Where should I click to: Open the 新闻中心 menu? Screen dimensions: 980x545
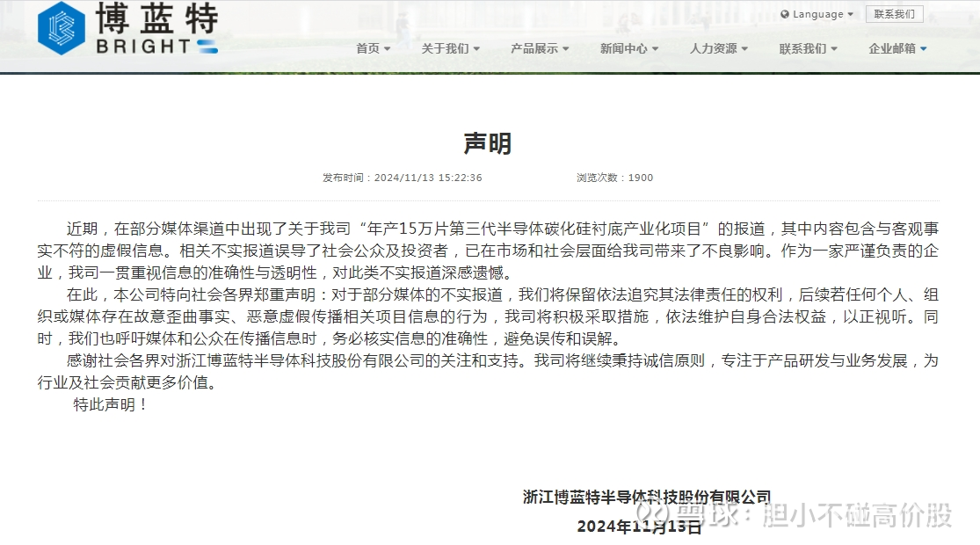628,48
